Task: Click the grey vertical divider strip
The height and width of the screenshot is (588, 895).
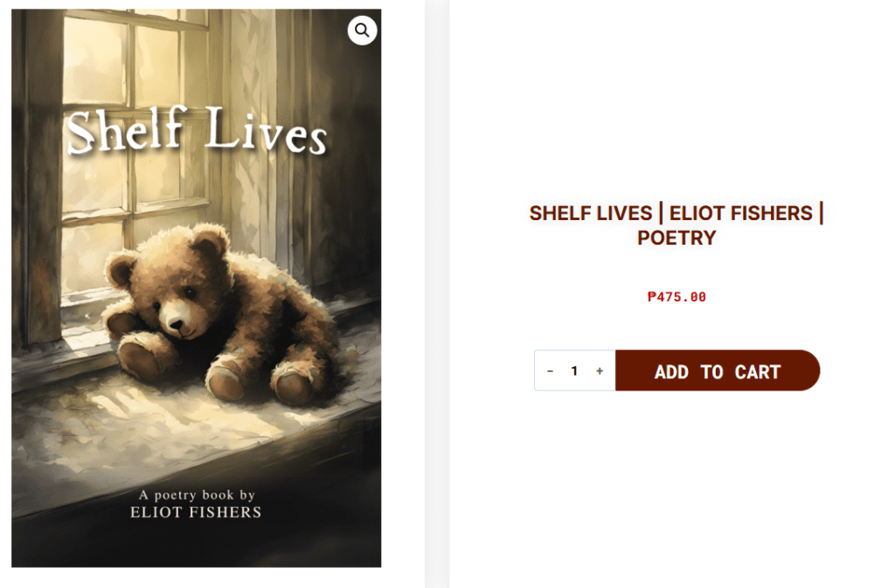Action: [x=437, y=294]
